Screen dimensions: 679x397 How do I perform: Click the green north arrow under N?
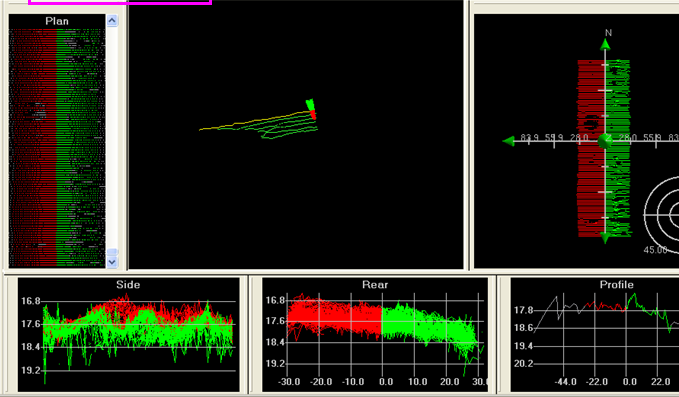coord(605,44)
